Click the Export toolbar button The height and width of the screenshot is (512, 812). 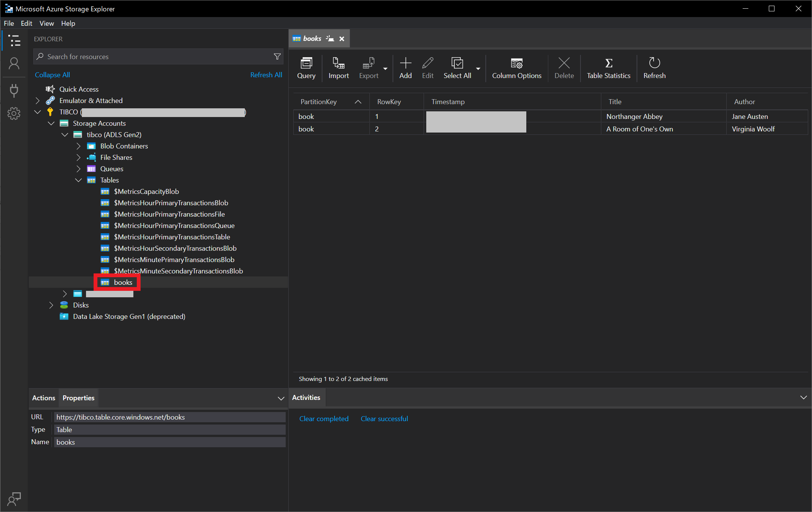(369, 68)
